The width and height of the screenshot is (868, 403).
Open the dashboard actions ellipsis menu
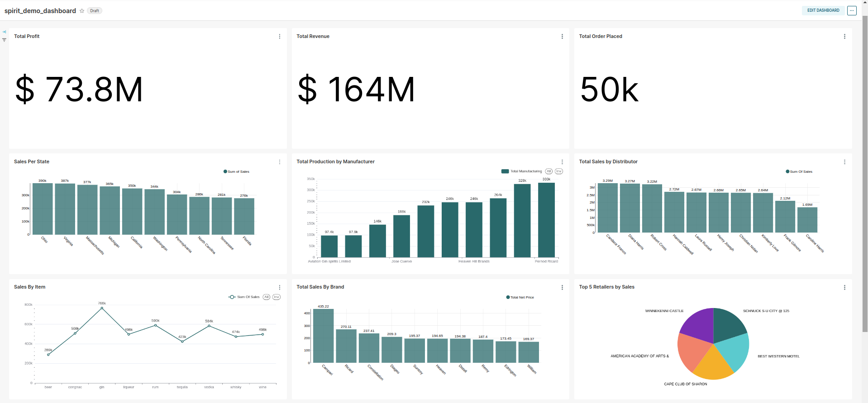coord(852,10)
